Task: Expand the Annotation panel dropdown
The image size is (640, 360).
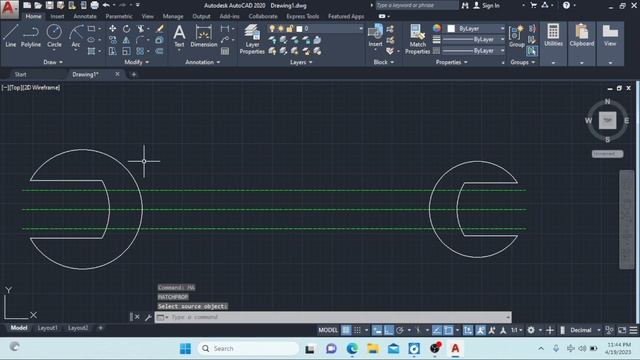Action: pos(202,62)
